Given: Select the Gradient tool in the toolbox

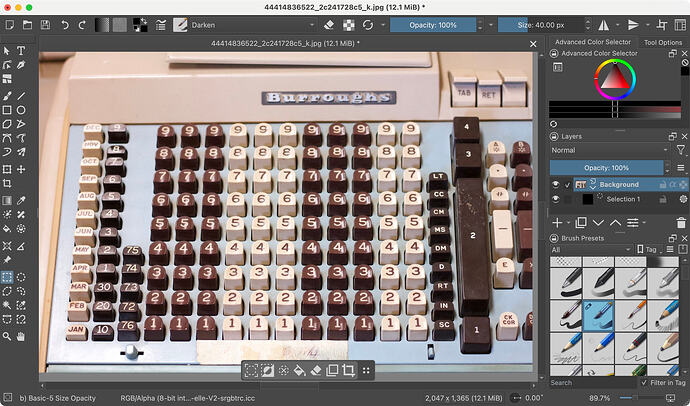Looking at the screenshot, I should click(7, 201).
